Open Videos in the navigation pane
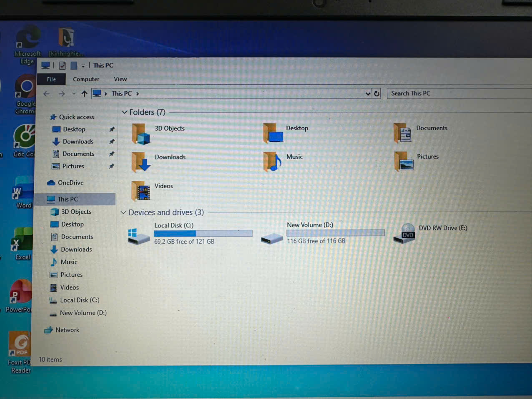 (65, 288)
